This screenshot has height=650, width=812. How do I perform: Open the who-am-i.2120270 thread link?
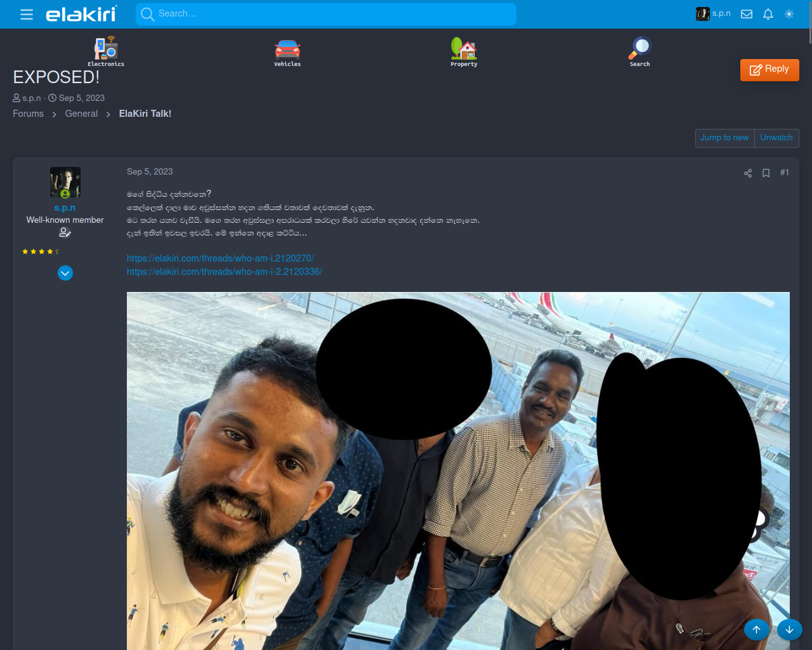(x=220, y=258)
